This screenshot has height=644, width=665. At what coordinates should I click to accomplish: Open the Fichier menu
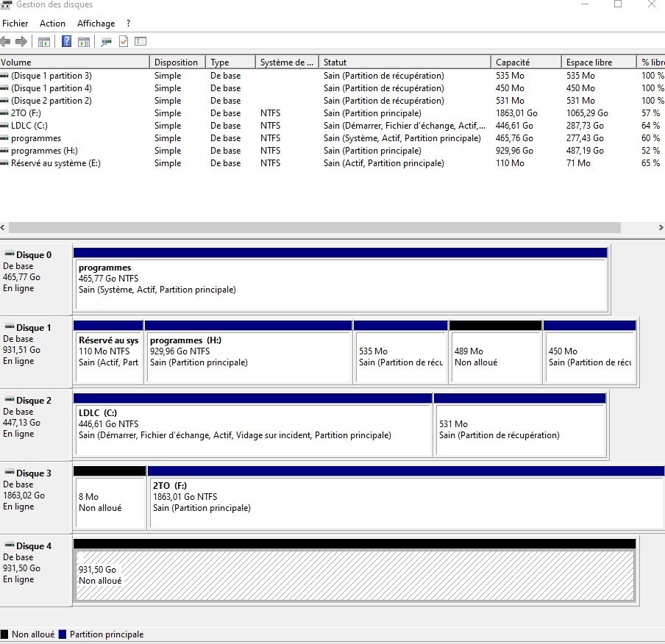click(x=15, y=24)
